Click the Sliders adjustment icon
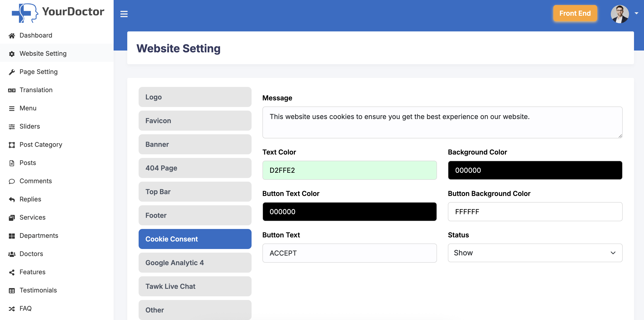The width and height of the screenshot is (644, 320). coord(12,127)
